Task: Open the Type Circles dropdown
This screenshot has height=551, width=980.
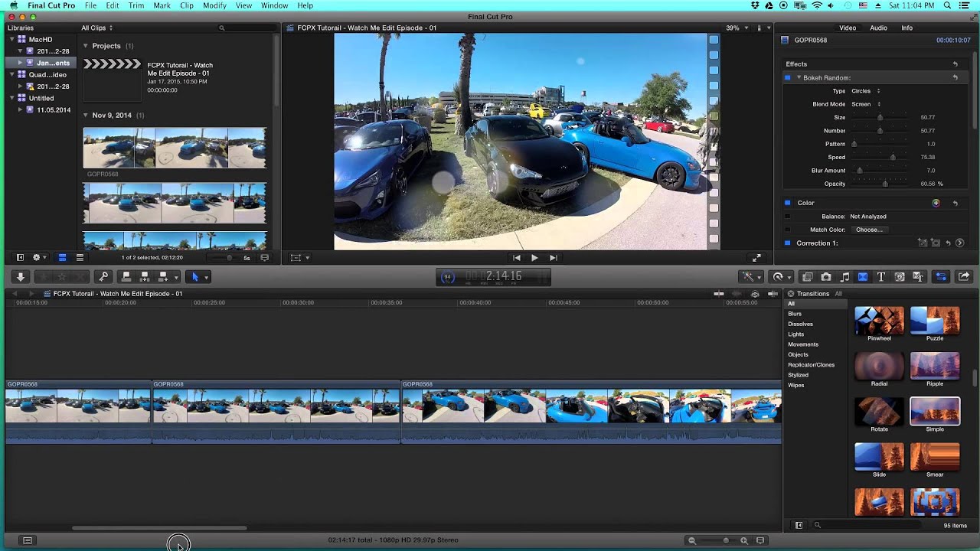Action: click(x=866, y=91)
